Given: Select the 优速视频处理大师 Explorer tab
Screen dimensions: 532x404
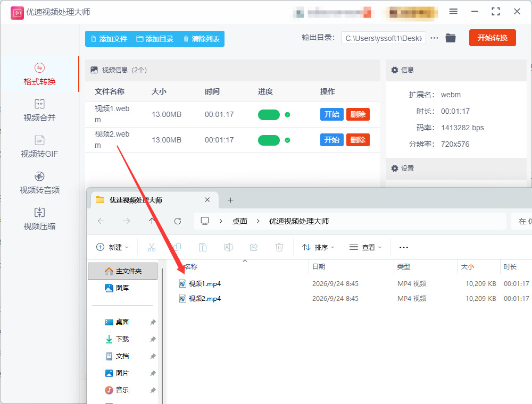Looking at the screenshot, I should tap(154, 200).
